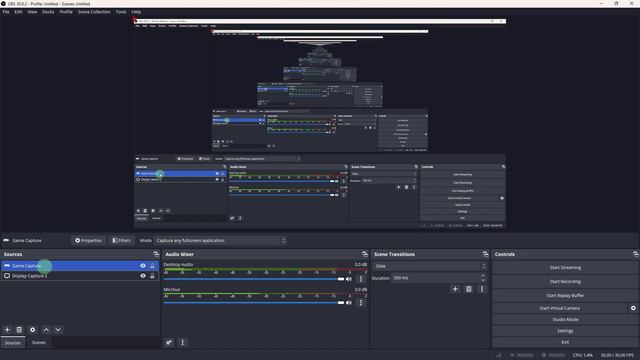Screen dimensions: 640x360
Task: Move the selected source down
Action: (x=58, y=329)
